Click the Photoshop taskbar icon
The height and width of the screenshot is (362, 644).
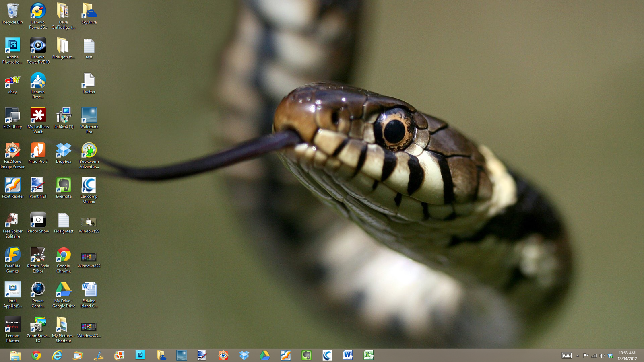(x=140, y=355)
